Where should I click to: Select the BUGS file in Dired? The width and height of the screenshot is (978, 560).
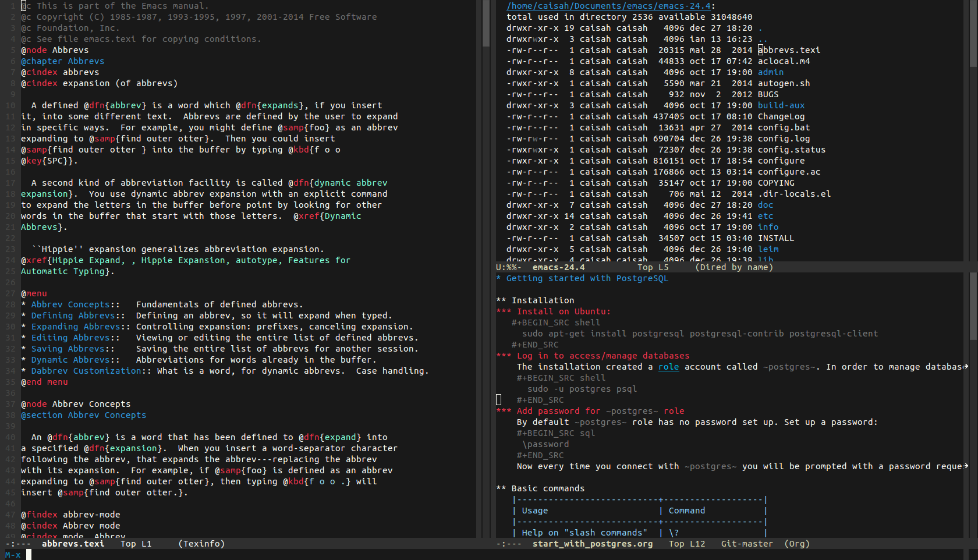coord(768,94)
